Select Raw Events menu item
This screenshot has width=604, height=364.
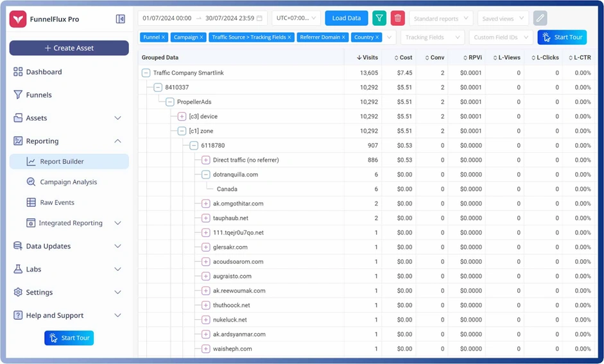tap(57, 203)
